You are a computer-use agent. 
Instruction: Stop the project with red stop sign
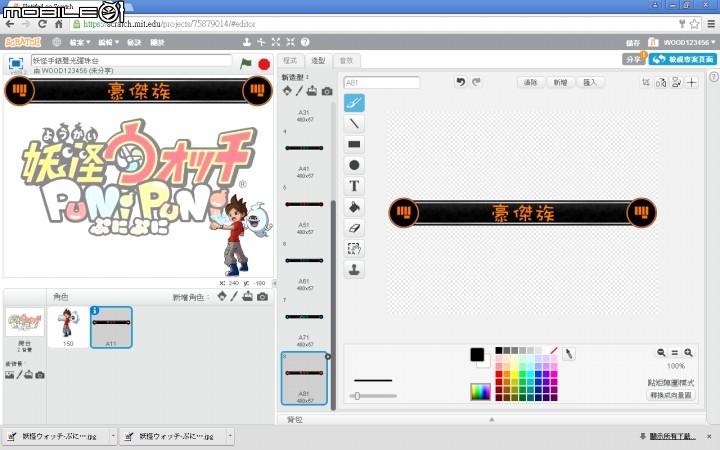(x=264, y=64)
